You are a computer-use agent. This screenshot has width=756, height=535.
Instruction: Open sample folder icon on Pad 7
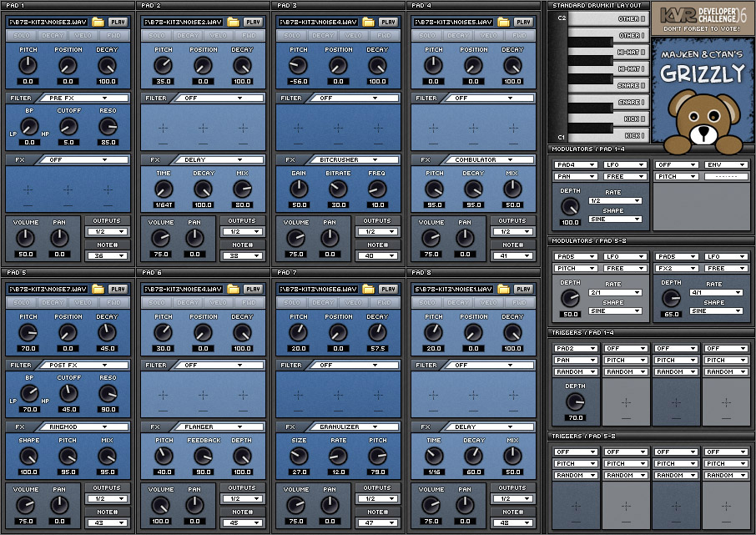click(x=368, y=289)
